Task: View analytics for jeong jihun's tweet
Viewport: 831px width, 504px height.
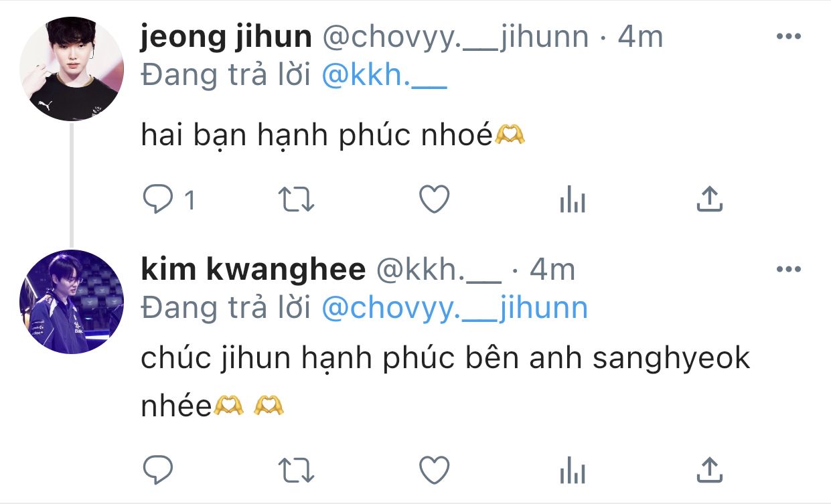Action: (572, 199)
